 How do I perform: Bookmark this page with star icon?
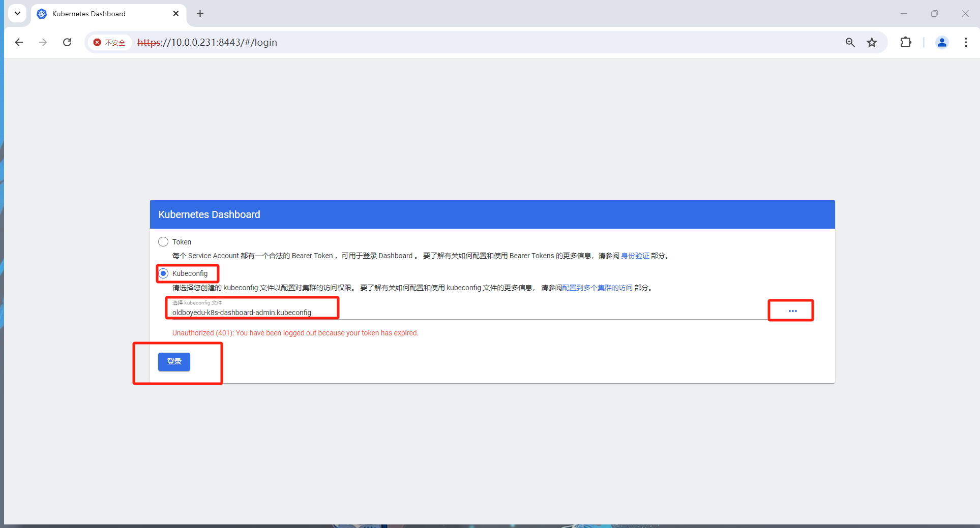point(872,42)
